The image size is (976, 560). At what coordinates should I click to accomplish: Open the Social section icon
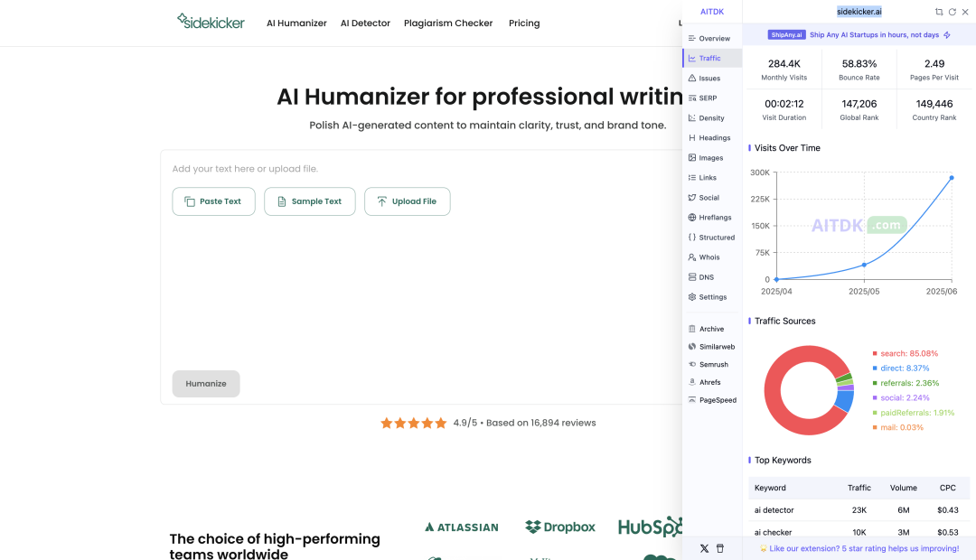(692, 198)
